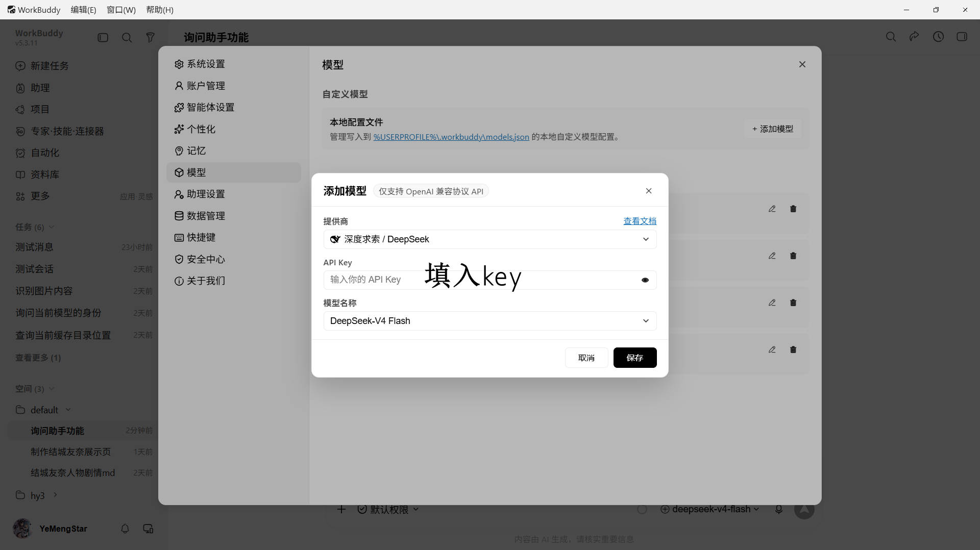
Task: Click the filter funnel icon in sidebar header
Action: [151, 37]
